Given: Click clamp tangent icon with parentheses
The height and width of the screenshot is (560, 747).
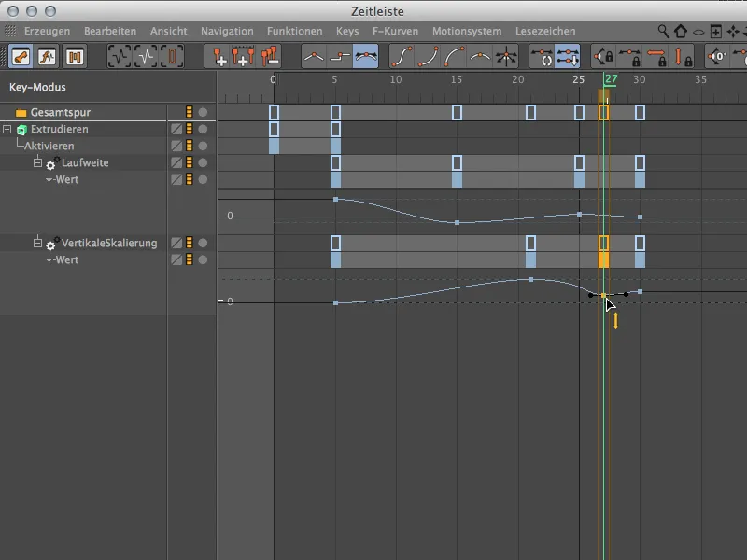Looking at the screenshot, I should 542,57.
